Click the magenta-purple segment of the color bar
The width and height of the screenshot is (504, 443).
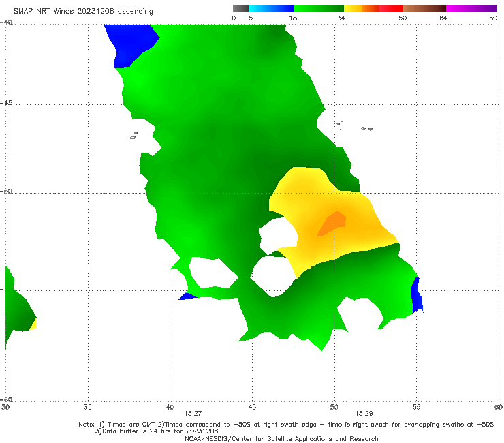471,8
